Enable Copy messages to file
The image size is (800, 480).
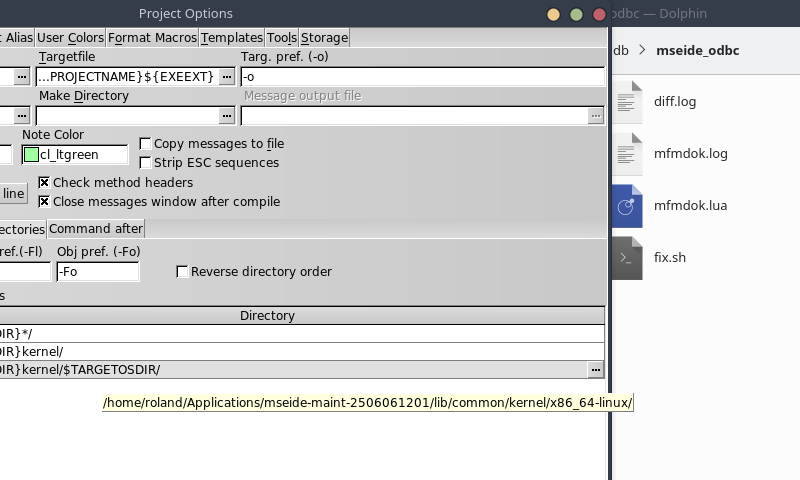pos(146,144)
